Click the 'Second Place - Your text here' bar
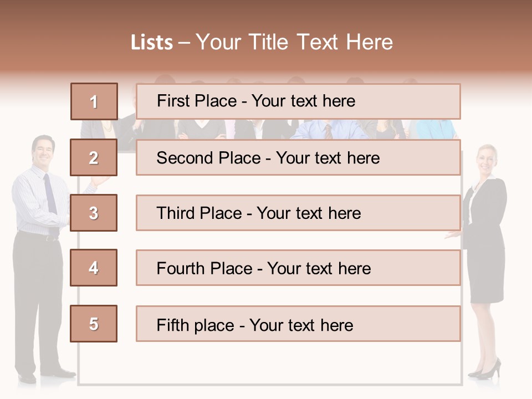Viewport: 532px width, 399px height. click(x=298, y=157)
